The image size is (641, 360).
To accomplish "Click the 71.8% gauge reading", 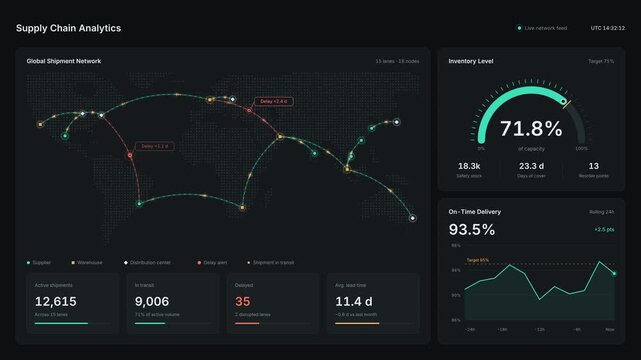I will point(531,128).
